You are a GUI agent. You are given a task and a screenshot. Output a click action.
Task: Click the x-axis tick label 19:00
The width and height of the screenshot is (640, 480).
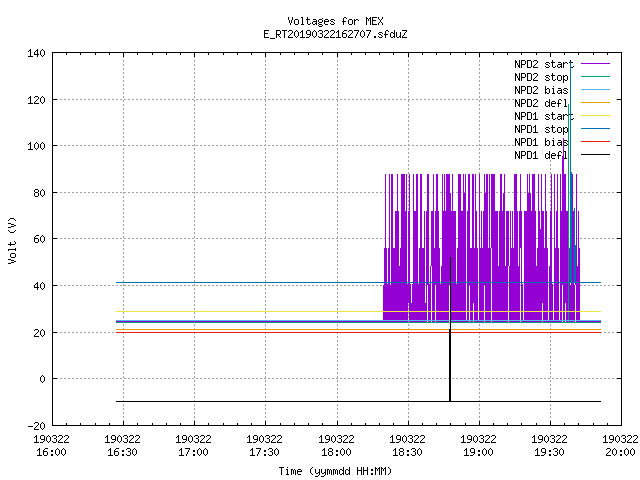(478, 453)
